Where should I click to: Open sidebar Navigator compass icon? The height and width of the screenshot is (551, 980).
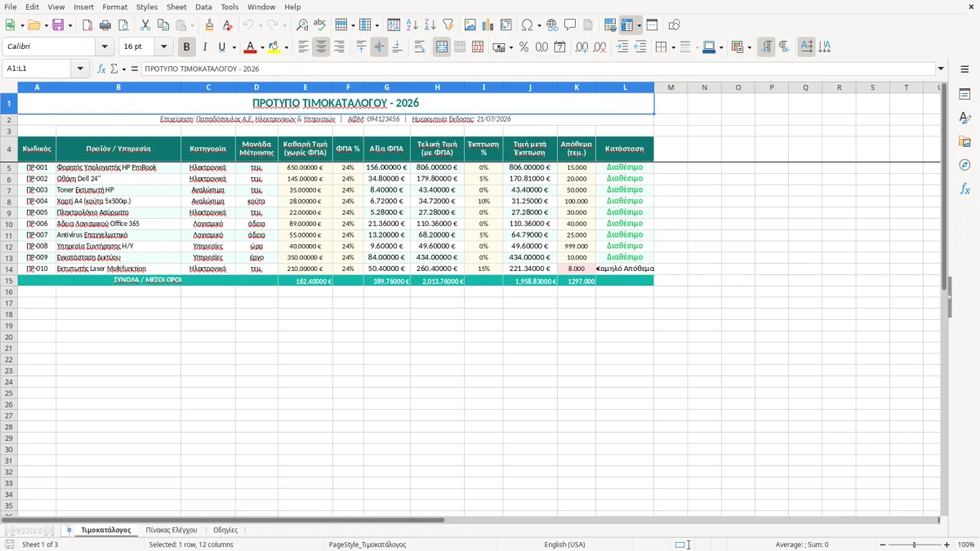[964, 165]
